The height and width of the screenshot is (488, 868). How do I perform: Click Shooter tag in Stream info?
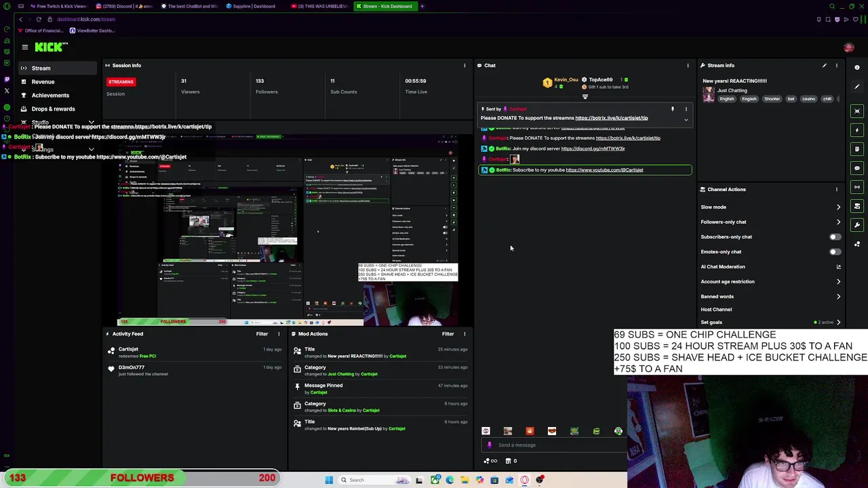[x=772, y=99]
